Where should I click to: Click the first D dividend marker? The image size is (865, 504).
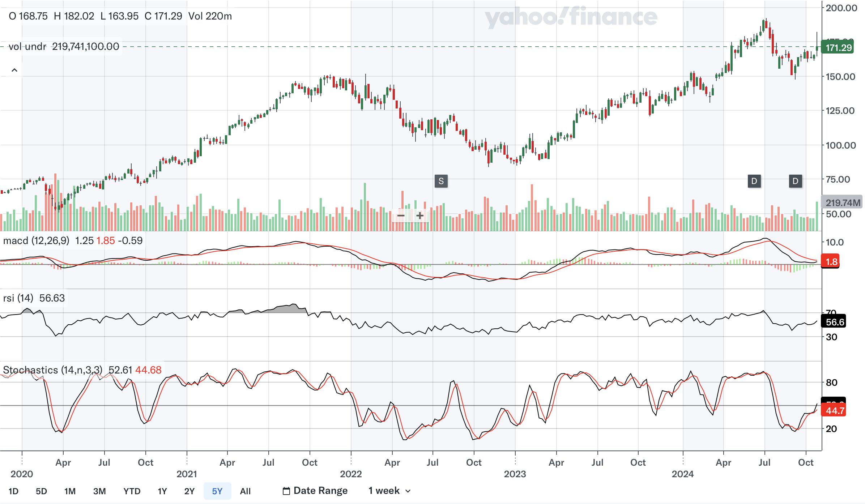tap(754, 181)
